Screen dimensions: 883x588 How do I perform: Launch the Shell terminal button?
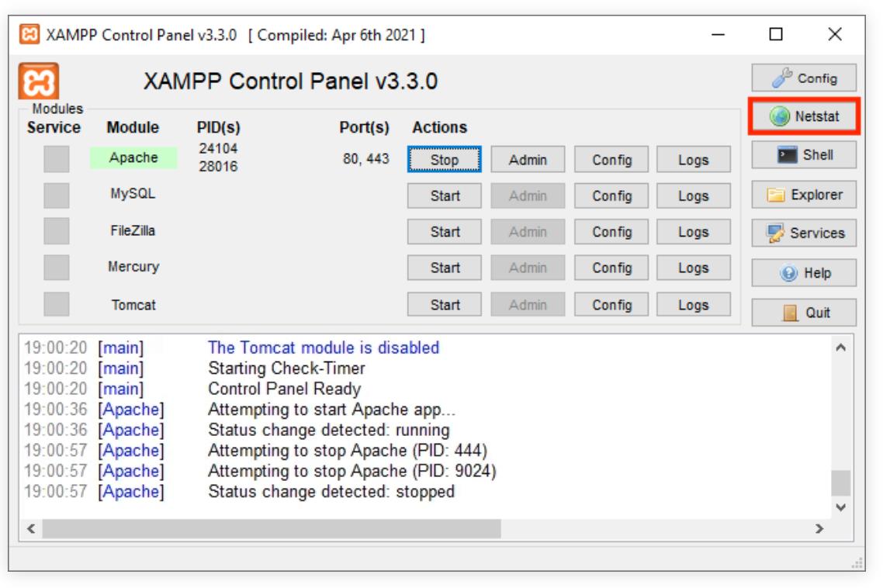(804, 155)
